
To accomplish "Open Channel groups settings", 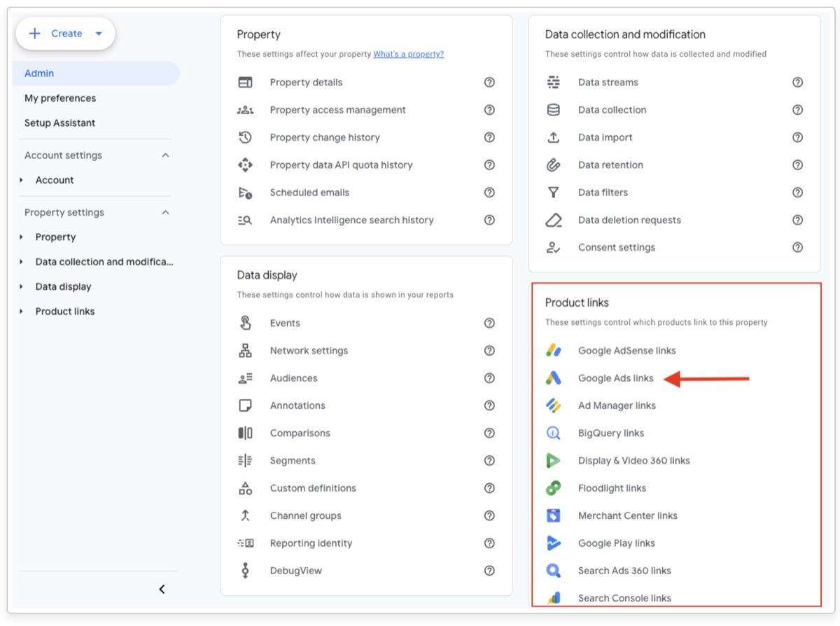I will click(x=306, y=515).
